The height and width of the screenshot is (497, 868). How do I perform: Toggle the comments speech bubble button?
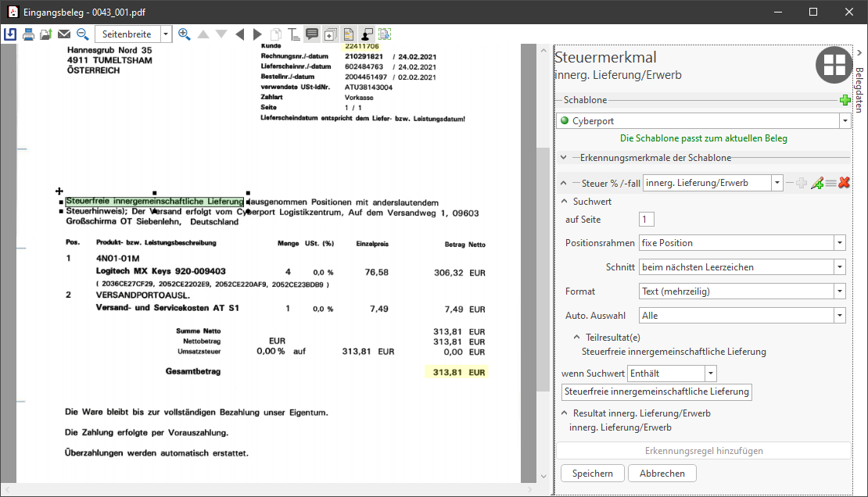[x=312, y=34]
